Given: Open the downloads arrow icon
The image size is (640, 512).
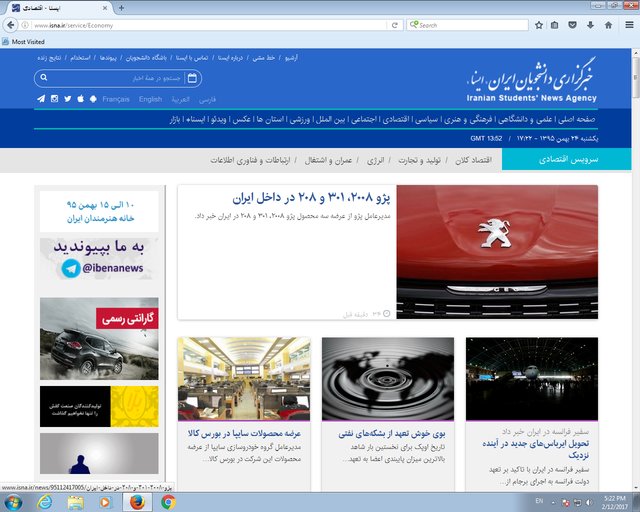Looking at the screenshot, I should (x=590, y=25).
